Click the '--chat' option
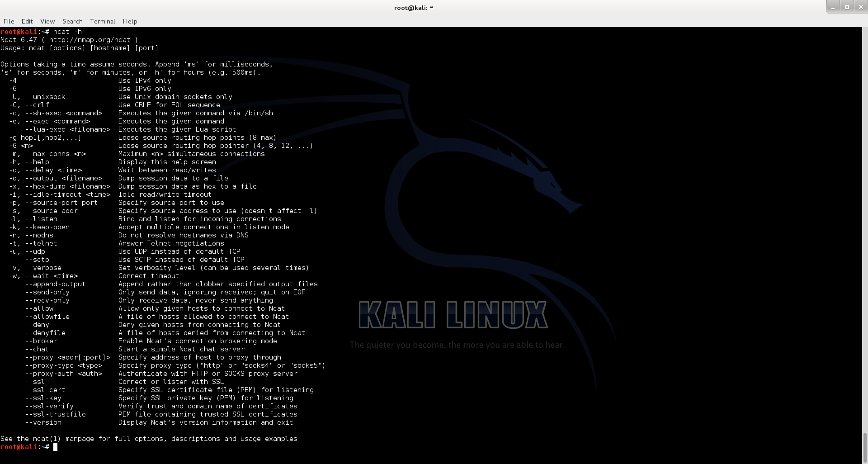868x464 pixels. 37,349
